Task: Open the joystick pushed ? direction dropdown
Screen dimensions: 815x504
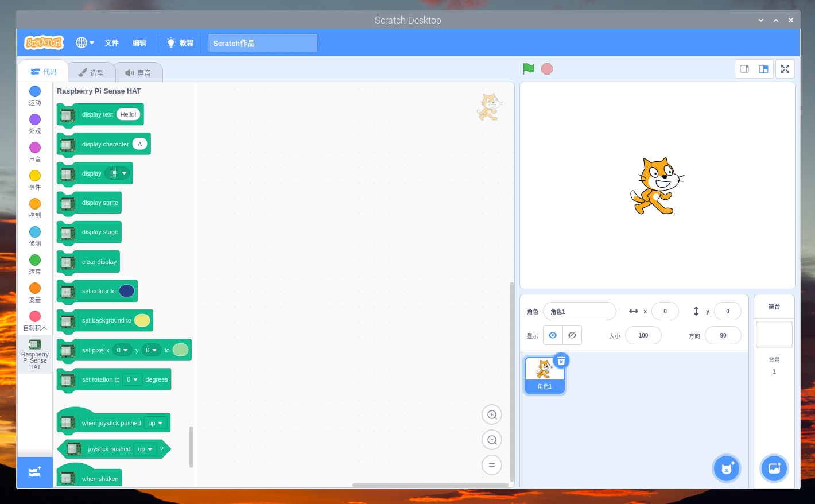Action: tap(145, 449)
